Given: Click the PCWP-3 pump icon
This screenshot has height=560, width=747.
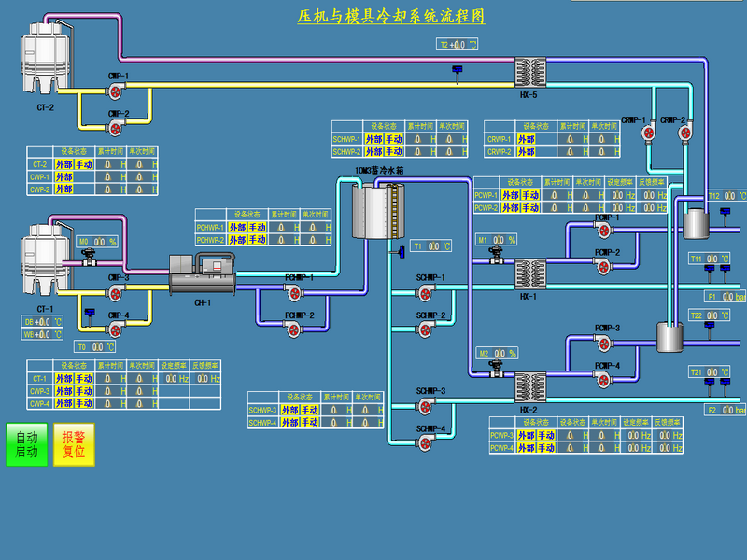Looking at the screenshot, I should 602,342.
